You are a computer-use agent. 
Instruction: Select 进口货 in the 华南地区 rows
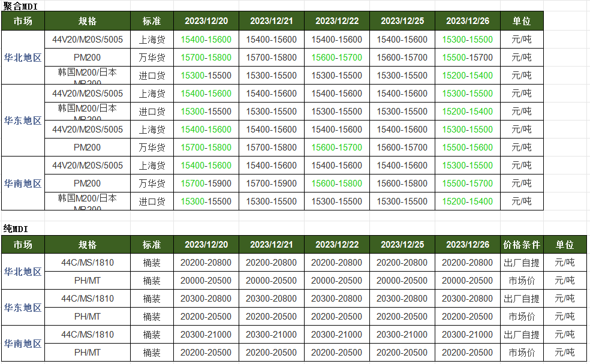click(x=152, y=201)
